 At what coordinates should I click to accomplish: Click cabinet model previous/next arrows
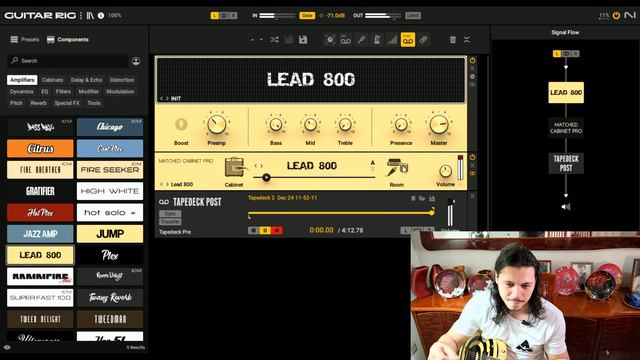tap(258, 166)
